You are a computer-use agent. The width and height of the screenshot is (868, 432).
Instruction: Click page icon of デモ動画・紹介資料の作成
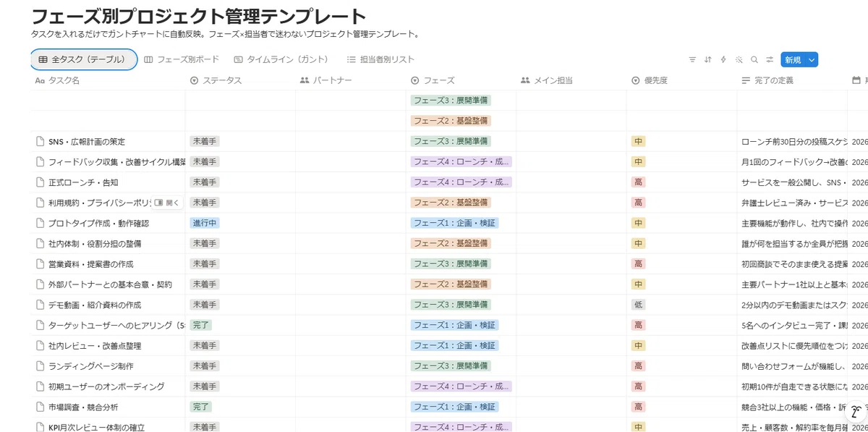click(41, 305)
